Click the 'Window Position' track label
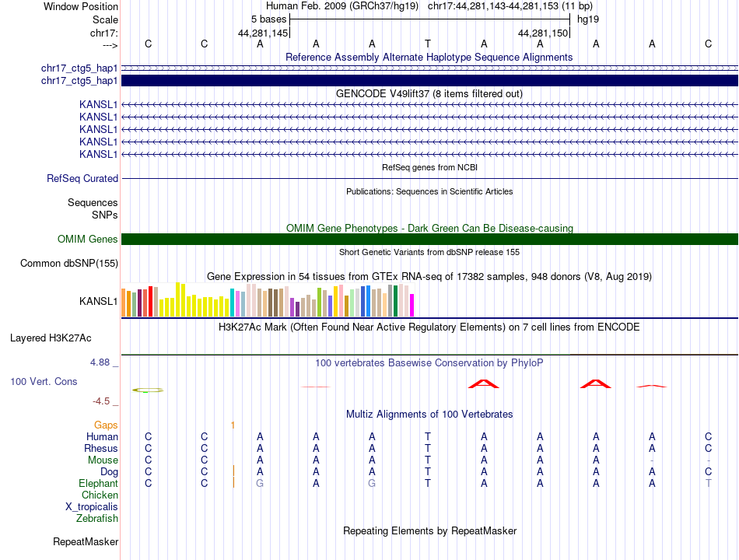The width and height of the screenshot is (739, 560). click(x=81, y=6)
